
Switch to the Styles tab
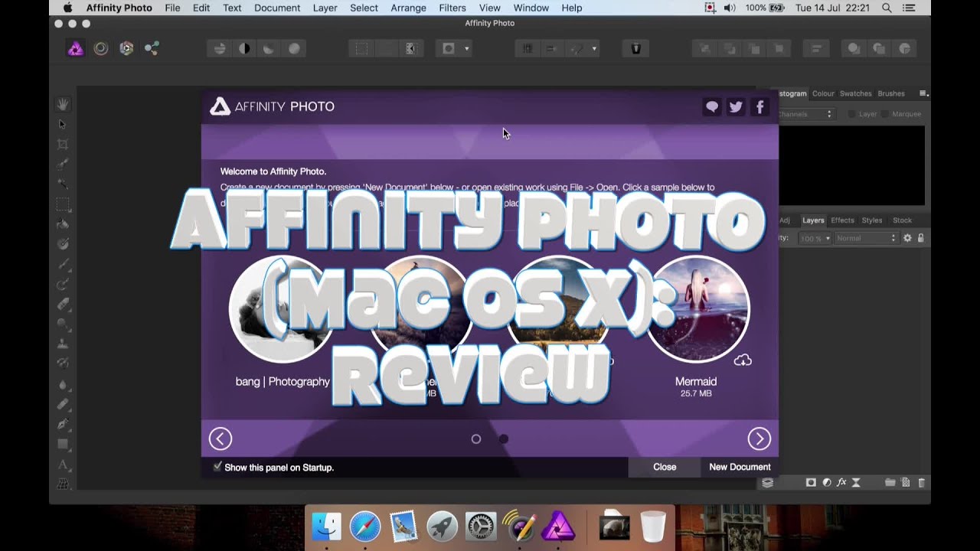click(872, 220)
